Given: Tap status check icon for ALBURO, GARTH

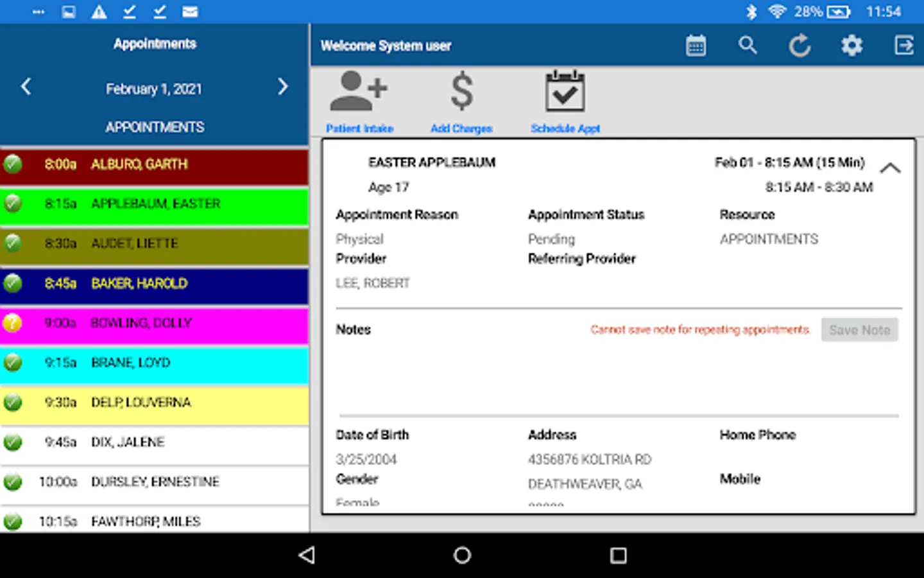Looking at the screenshot, I should [x=13, y=164].
